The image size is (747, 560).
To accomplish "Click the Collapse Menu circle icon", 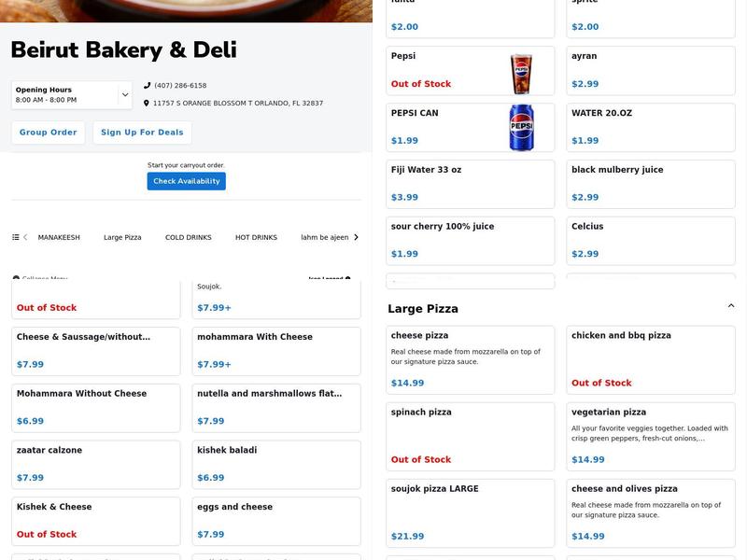I will click(x=16, y=277).
